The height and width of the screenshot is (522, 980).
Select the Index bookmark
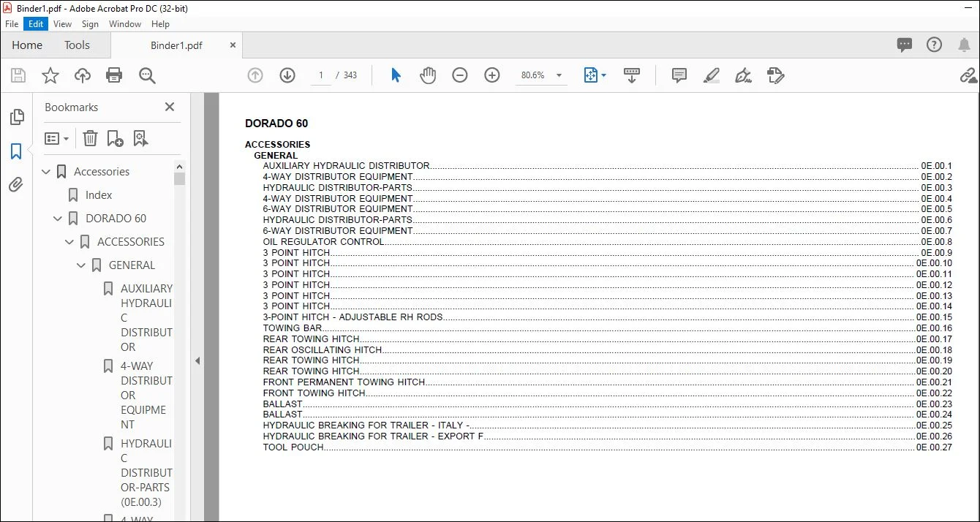tap(99, 195)
